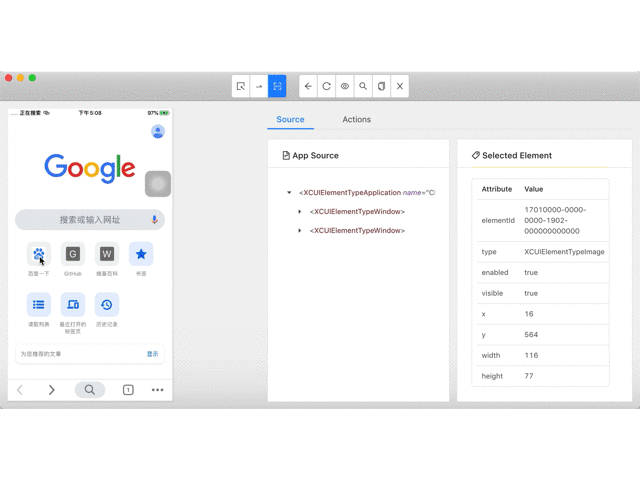Open the history clock icon

click(107, 304)
